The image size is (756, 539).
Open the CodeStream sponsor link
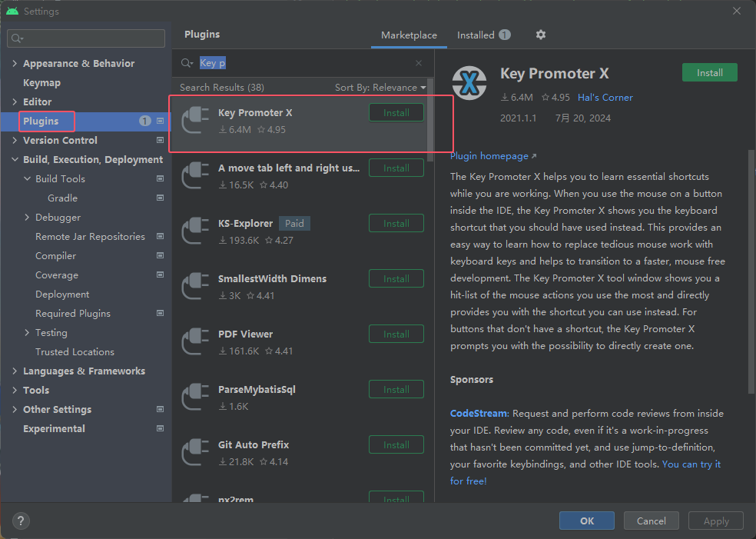pos(479,414)
